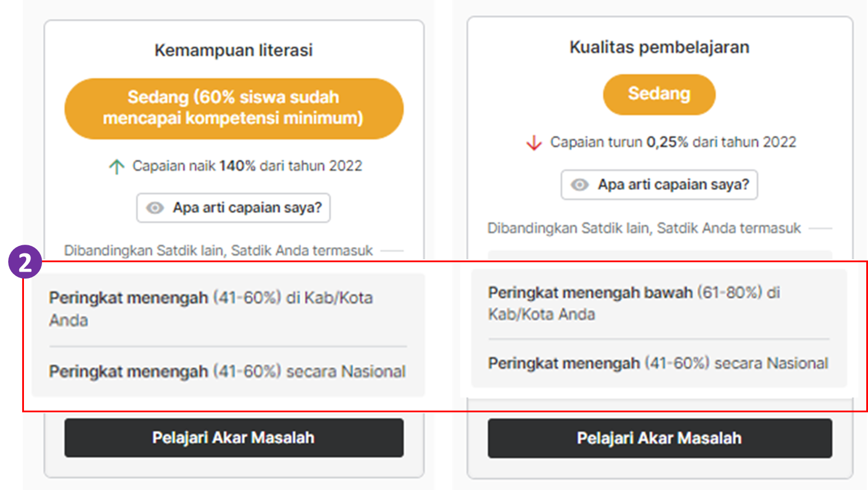Click the purple number 2 badge
Screen dimensions: 868x490
[25, 262]
